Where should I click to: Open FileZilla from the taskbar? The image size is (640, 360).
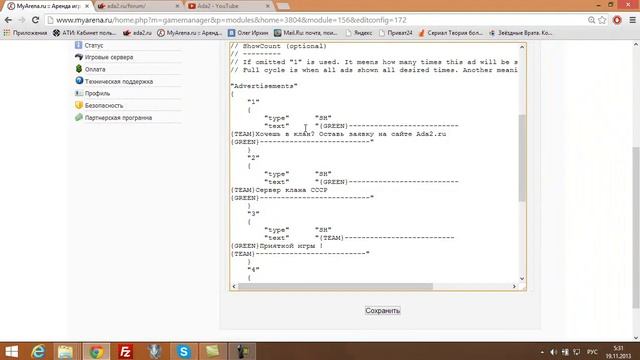(125, 351)
